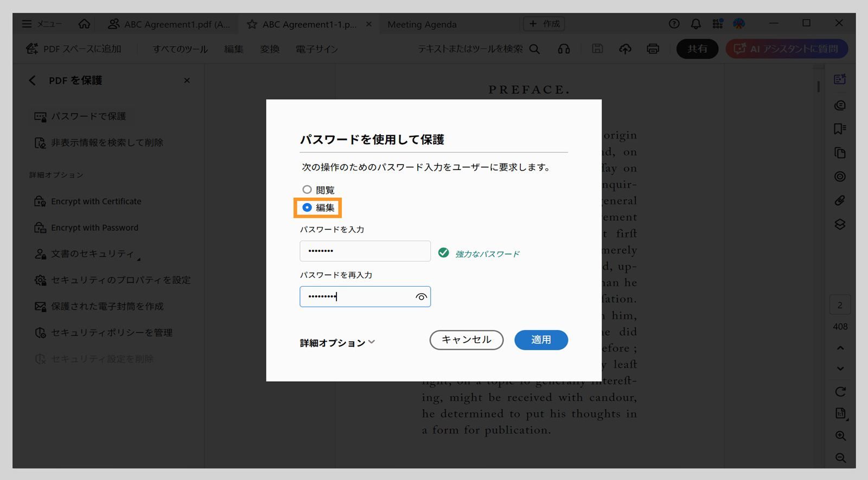Image resolution: width=868 pixels, height=480 pixels.
Task: Click the search magnifier icon
Action: [534, 49]
